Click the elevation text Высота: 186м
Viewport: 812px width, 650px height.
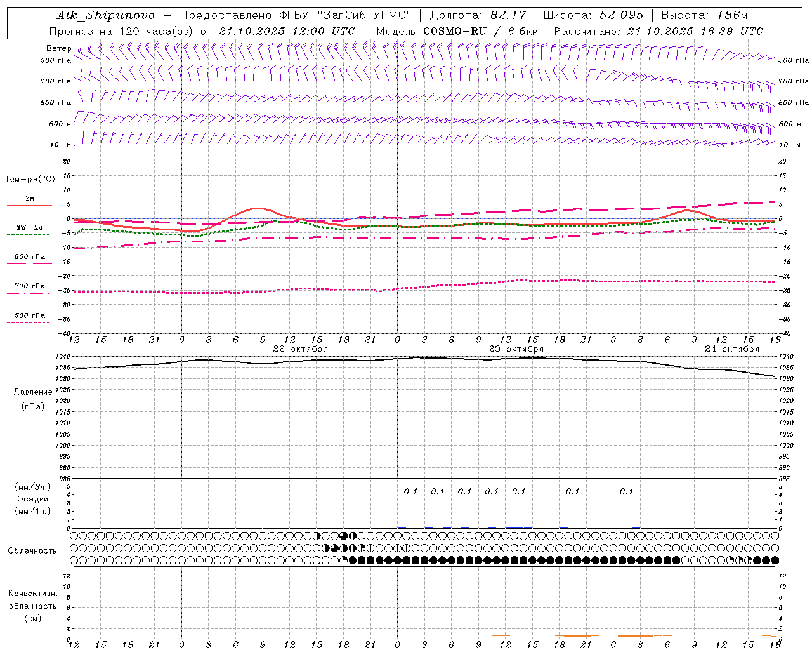(705, 15)
